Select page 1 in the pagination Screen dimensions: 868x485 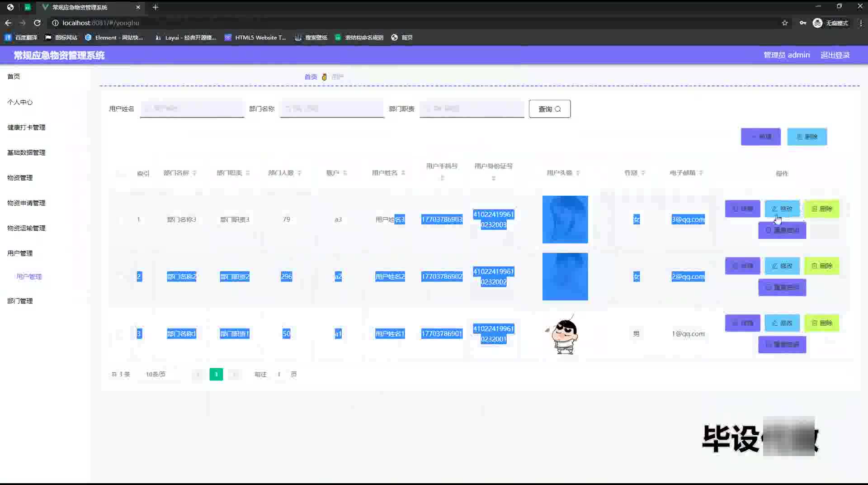pos(216,374)
